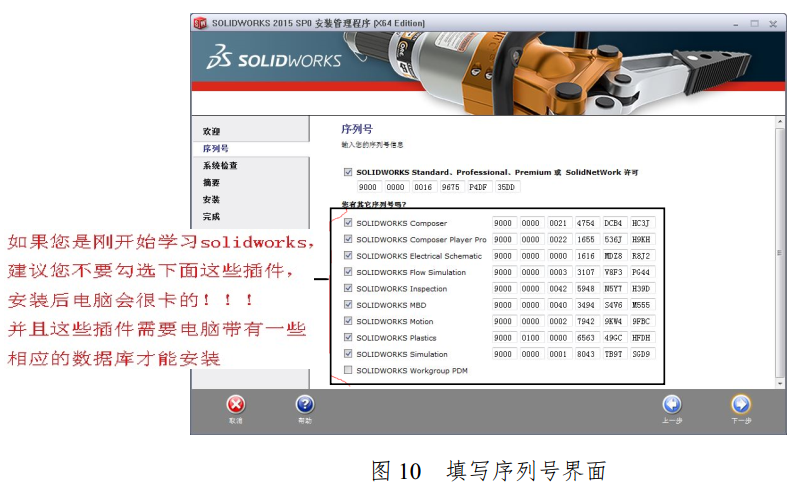This screenshot has height=488, width=802.
Task: Click Electrical Schematic field containing 1616
Action: (x=586, y=256)
